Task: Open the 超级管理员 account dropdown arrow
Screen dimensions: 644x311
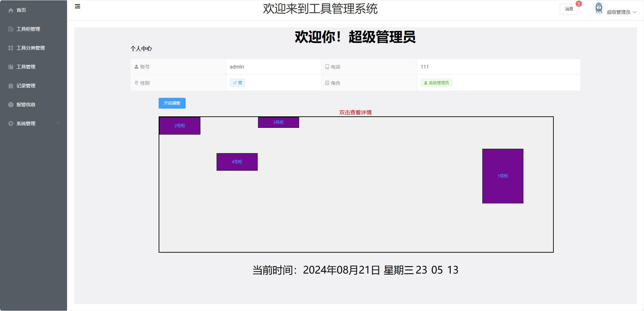Action: click(635, 12)
